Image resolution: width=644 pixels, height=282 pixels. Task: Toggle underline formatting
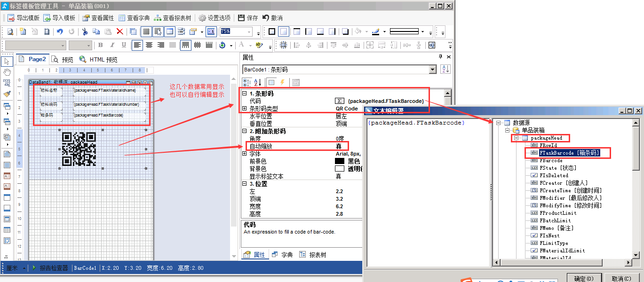[124, 45]
